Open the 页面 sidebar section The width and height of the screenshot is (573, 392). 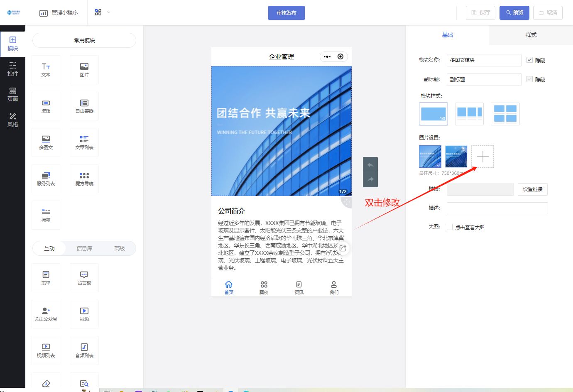[12, 95]
